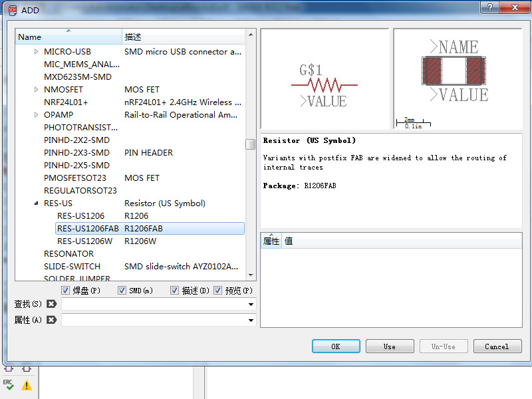Click the scrollbar up arrow of list

tap(251, 35)
